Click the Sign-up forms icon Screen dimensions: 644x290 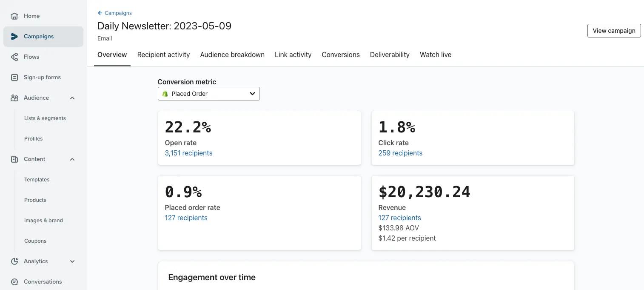click(x=14, y=77)
